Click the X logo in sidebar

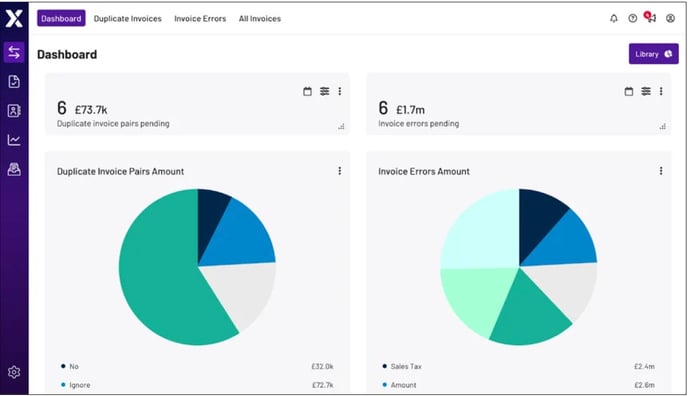pos(14,18)
